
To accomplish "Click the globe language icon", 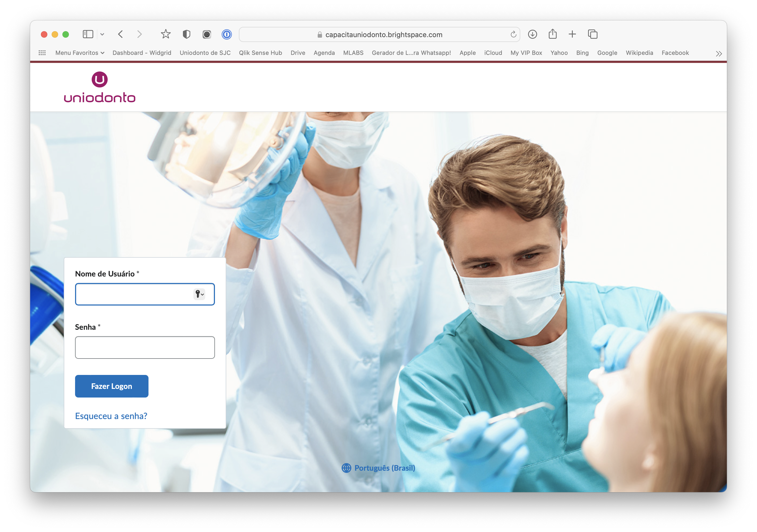I will coord(346,468).
